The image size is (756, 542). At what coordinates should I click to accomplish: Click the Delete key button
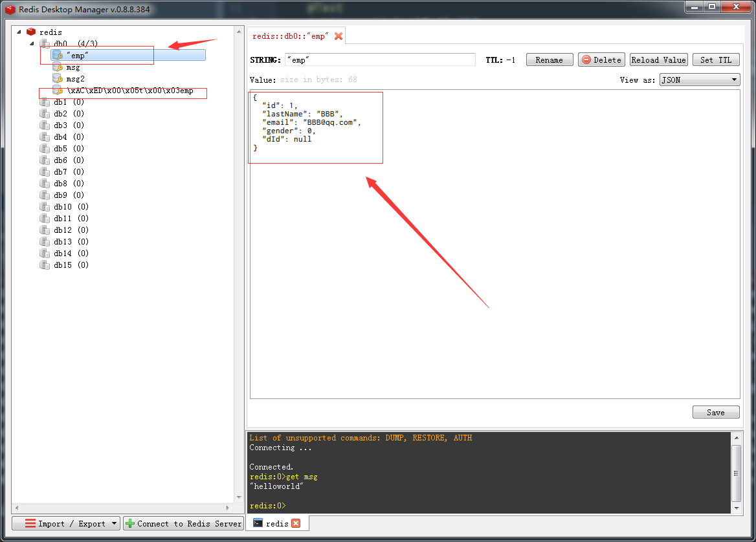click(x=601, y=60)
